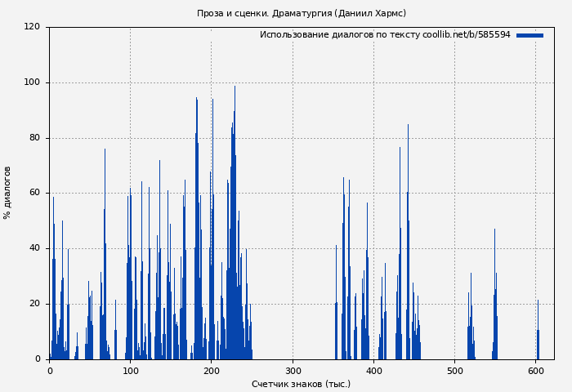The image size is (572, 392).
Task: Select the 400 tick on horizontal axis
Action: (x=373, y=371)
